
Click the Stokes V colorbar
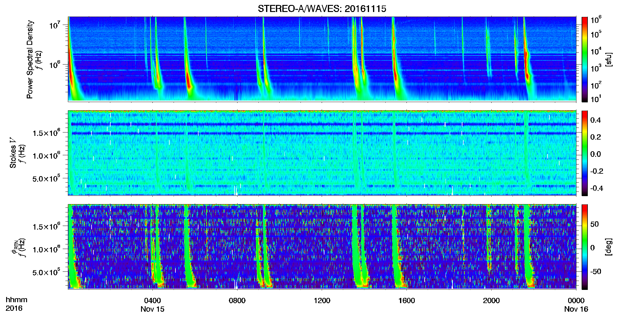585,153
